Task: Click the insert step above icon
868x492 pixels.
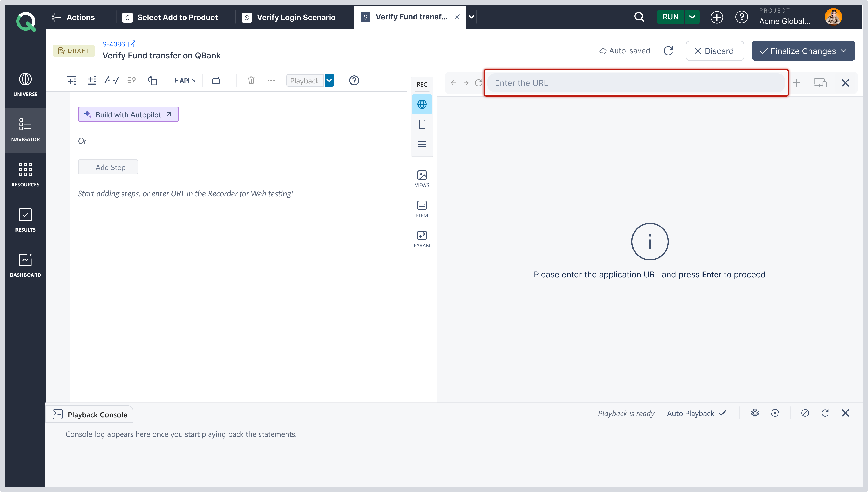Action: (x=72, y=80)
